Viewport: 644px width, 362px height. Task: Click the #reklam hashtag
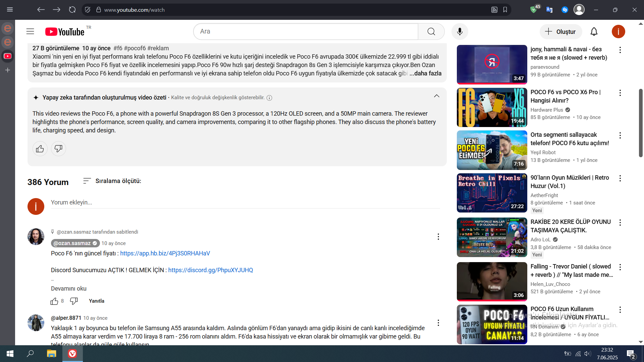click(158, 48)
